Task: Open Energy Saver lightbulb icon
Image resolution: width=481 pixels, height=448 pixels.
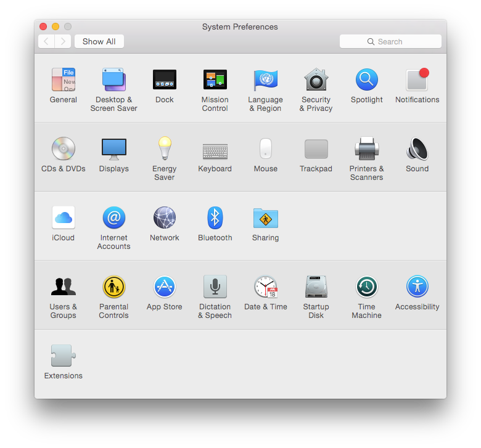Action: pyautogui.click(x=165, y=149)
